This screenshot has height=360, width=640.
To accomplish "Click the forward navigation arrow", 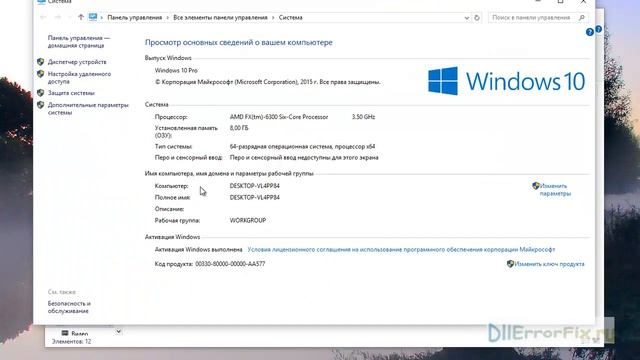I will (x=58, y=17).
